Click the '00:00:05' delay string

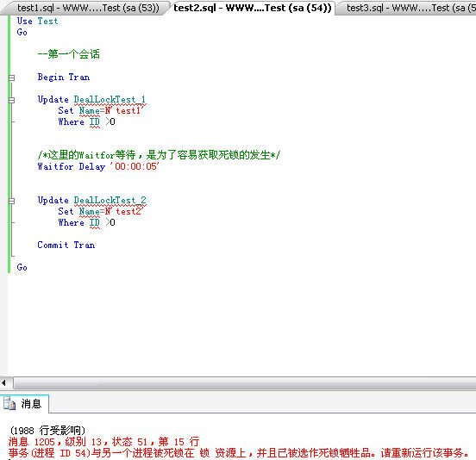click(135, 166)
